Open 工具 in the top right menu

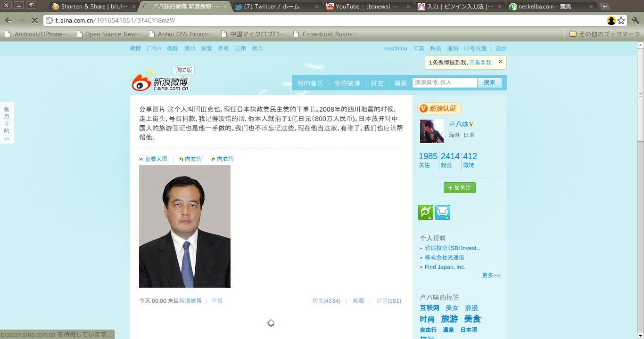419,48
